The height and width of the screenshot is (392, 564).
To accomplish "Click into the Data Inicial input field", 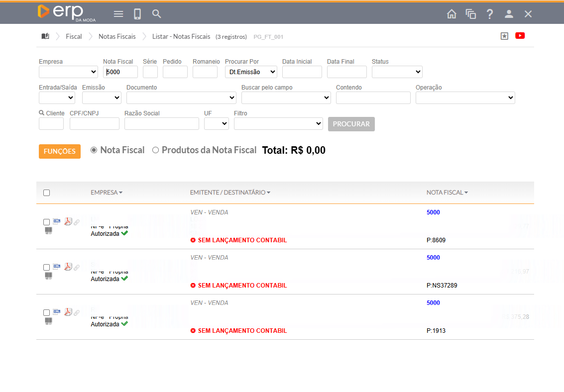I will [x=302, y=72].
